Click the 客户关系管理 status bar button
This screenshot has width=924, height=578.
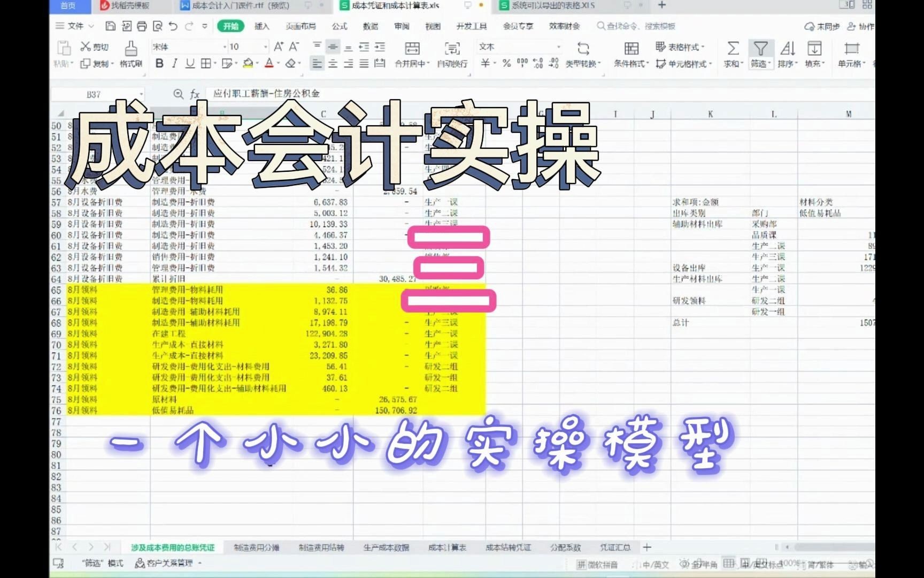tap(168, 563)
